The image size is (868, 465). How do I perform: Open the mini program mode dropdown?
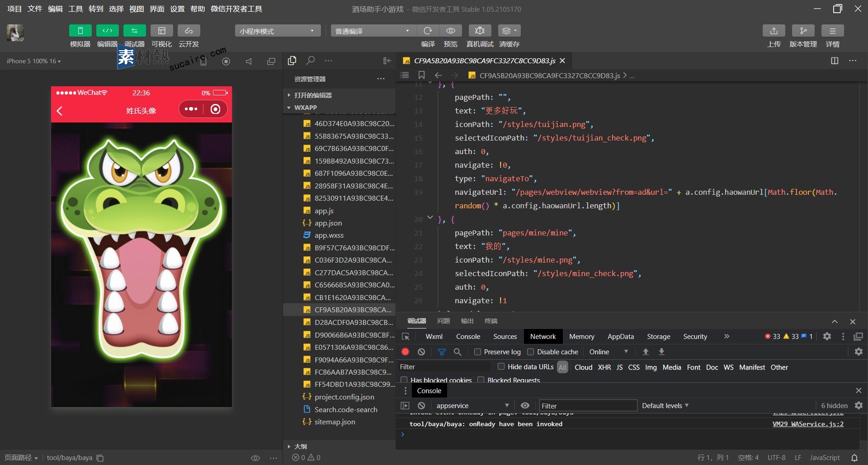click(x=278, y=31)
